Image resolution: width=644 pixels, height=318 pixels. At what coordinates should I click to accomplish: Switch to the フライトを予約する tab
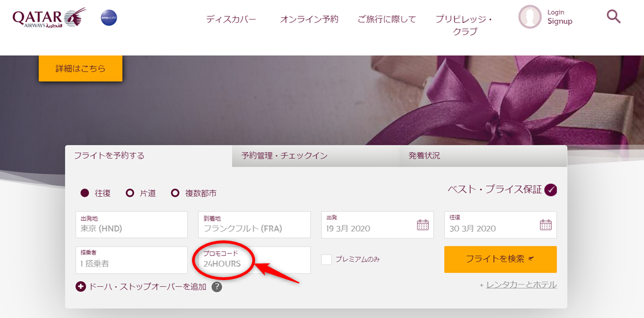148,156
